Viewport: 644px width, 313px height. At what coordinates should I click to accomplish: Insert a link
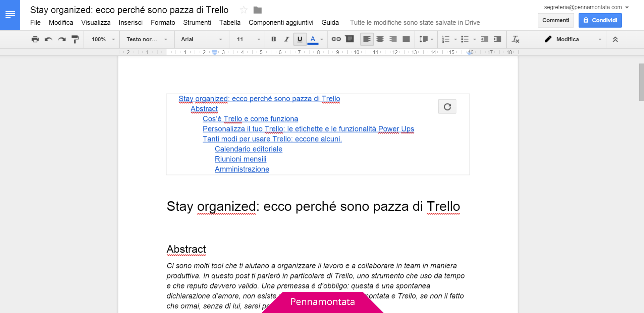click(336, 39)
